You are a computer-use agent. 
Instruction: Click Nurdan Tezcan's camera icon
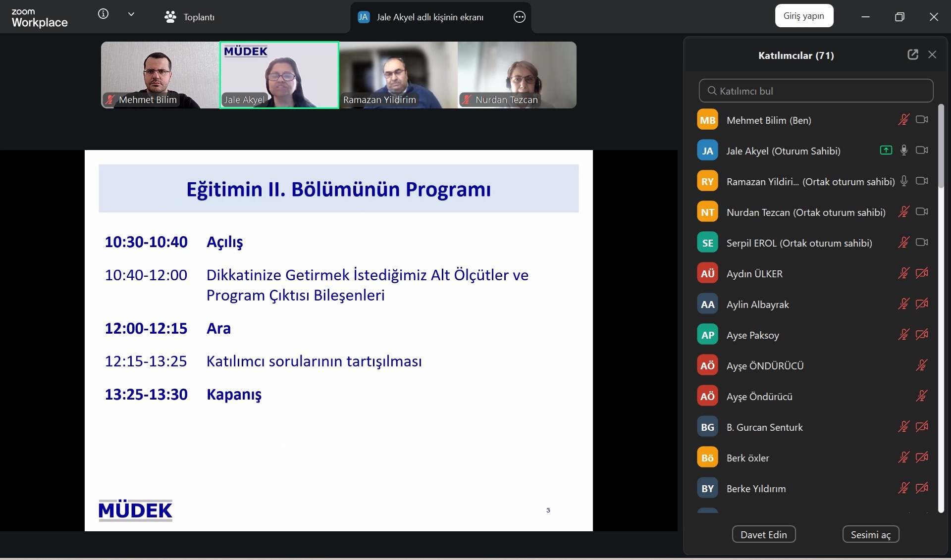(x=922, y=212)
